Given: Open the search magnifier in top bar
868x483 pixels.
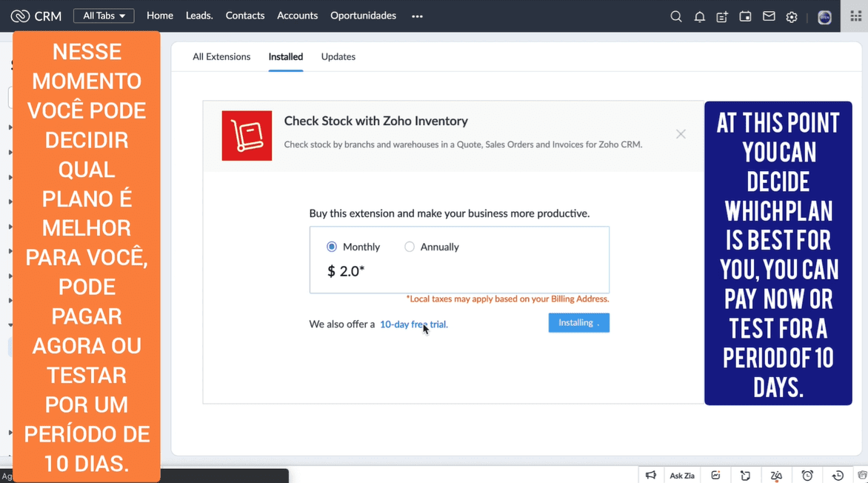Looking at the screenshot, I should coord(675,16).
